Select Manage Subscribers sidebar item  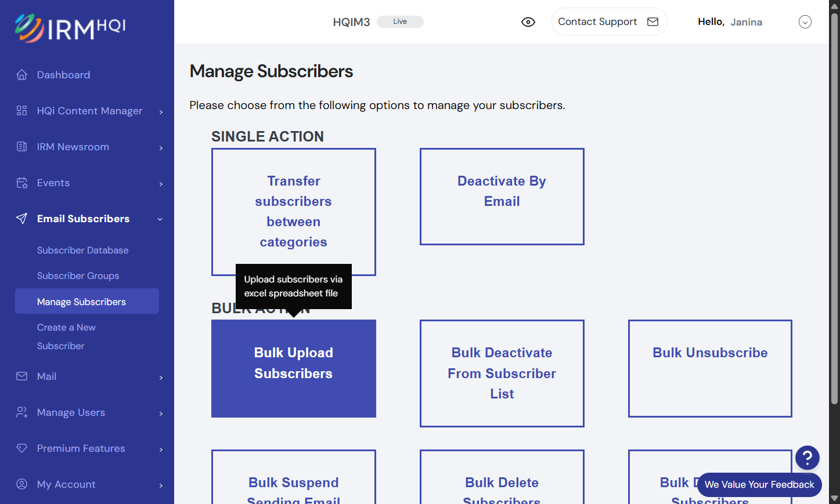87,301
